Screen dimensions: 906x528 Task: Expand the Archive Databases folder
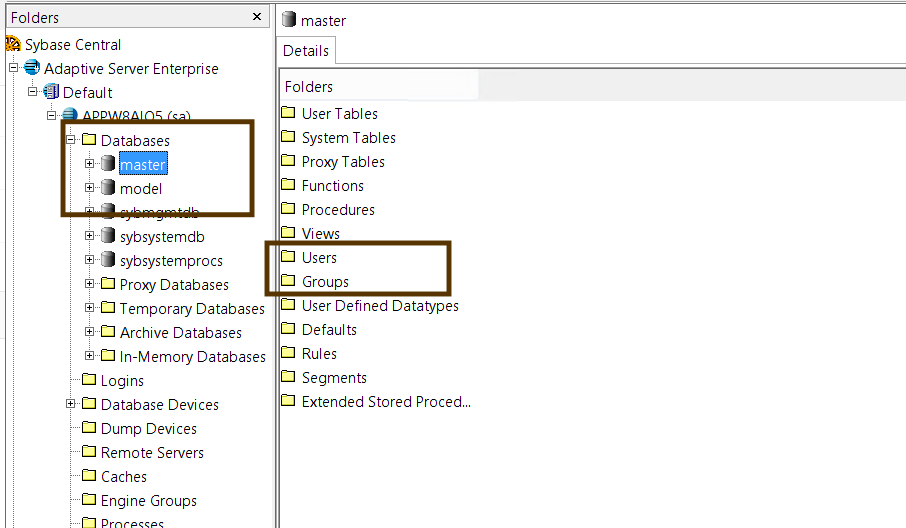90,331
